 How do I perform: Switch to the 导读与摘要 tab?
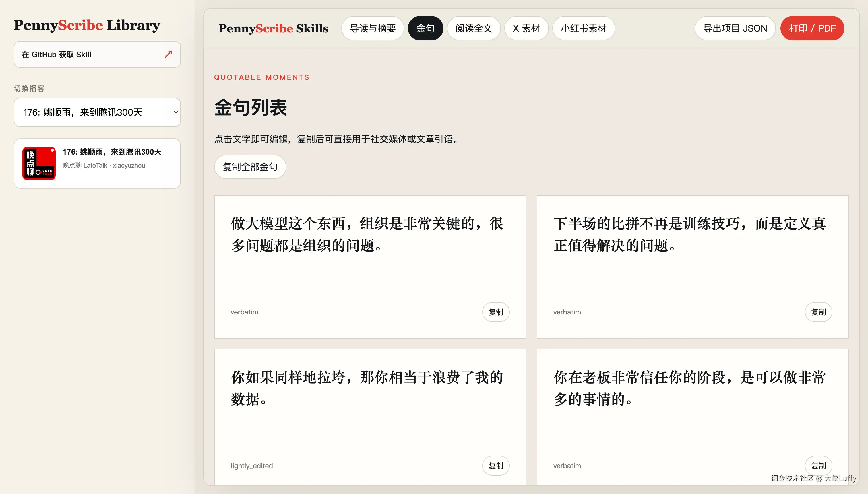(x=373, y=28)
